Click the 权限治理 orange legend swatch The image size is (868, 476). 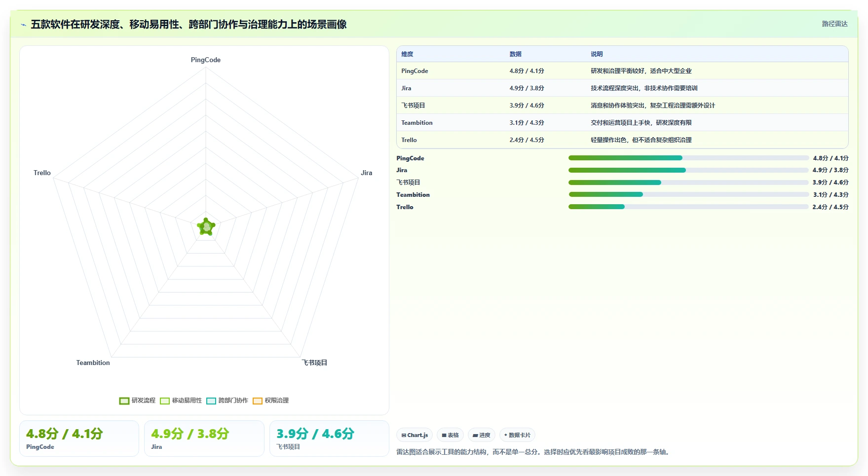258,401
